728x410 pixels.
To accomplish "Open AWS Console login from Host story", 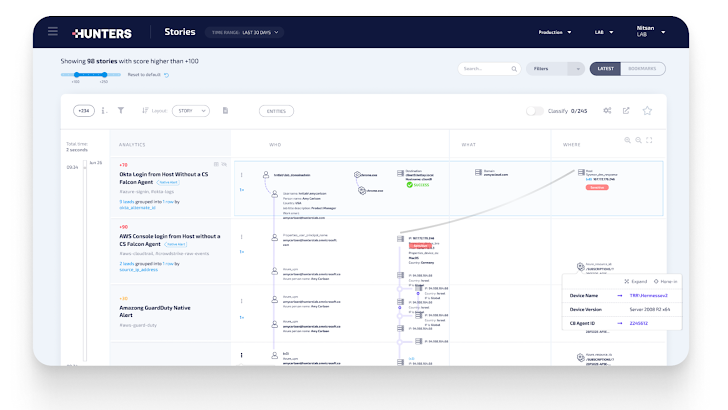I will tap(169, 240).
